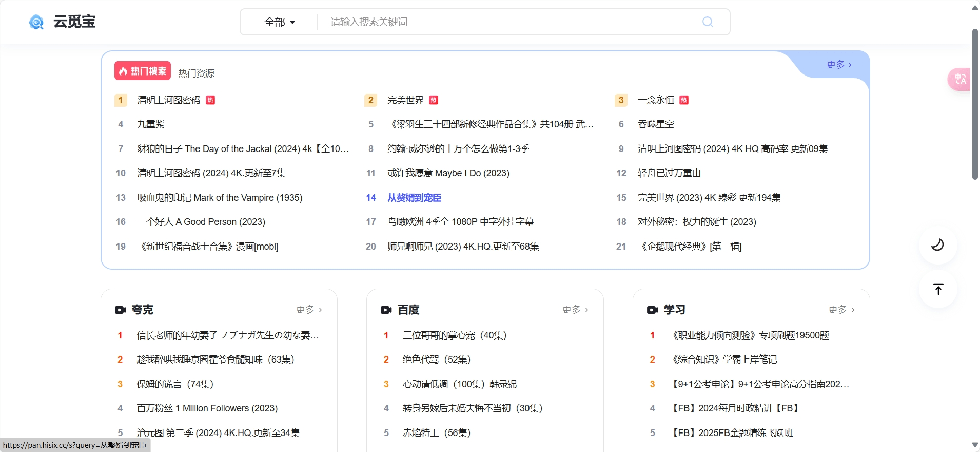Image resolution: width=980 pixels, height=452 pixels.
Task: Open 企鹅现代经典 [第一辑] entry
Action: pyautogui.click(x=690, y=247)
